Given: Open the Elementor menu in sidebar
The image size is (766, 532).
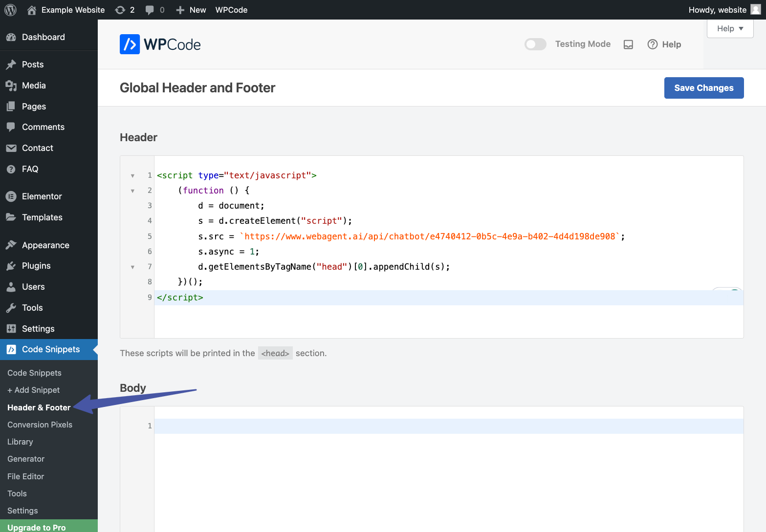Looking at the screenshot, I should pos(42,196).
